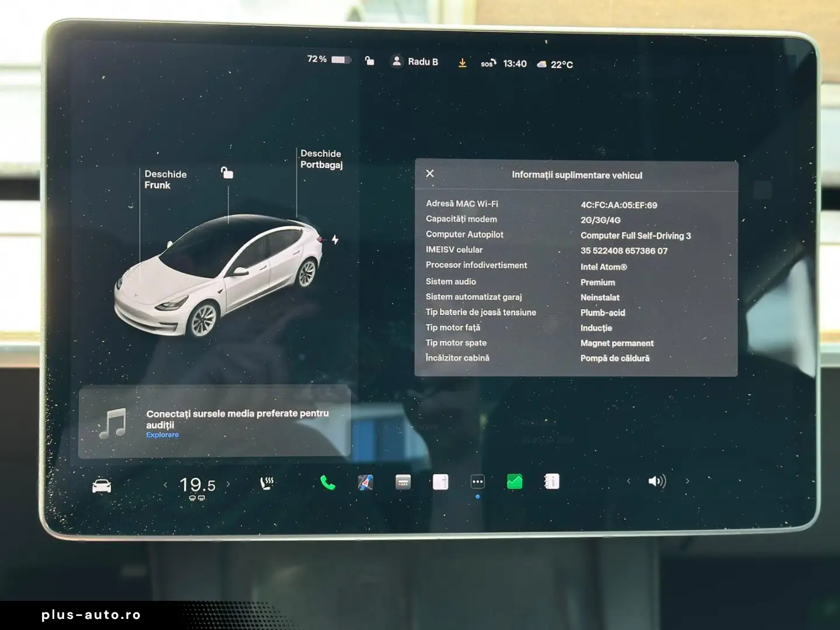The width and height of the screenshot is (840, 630).
Task: Click the Explorare media link
Action: point(162,435)
